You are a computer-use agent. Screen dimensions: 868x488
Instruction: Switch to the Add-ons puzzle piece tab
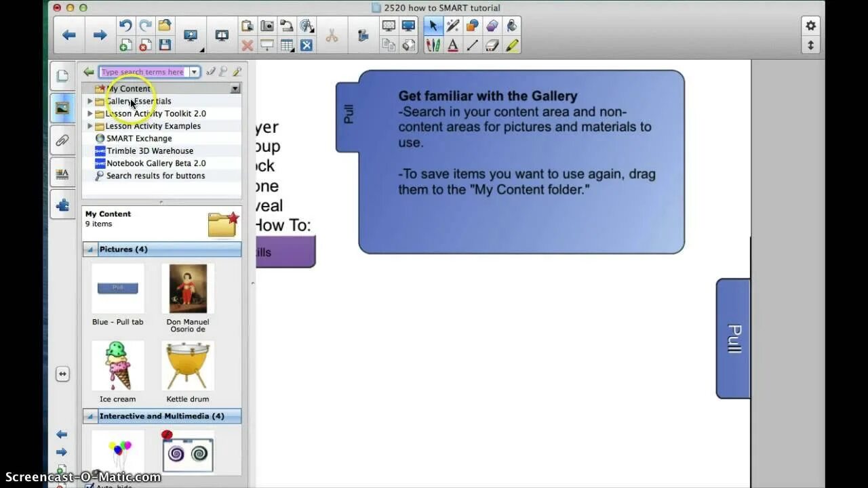tap(62, 205)
